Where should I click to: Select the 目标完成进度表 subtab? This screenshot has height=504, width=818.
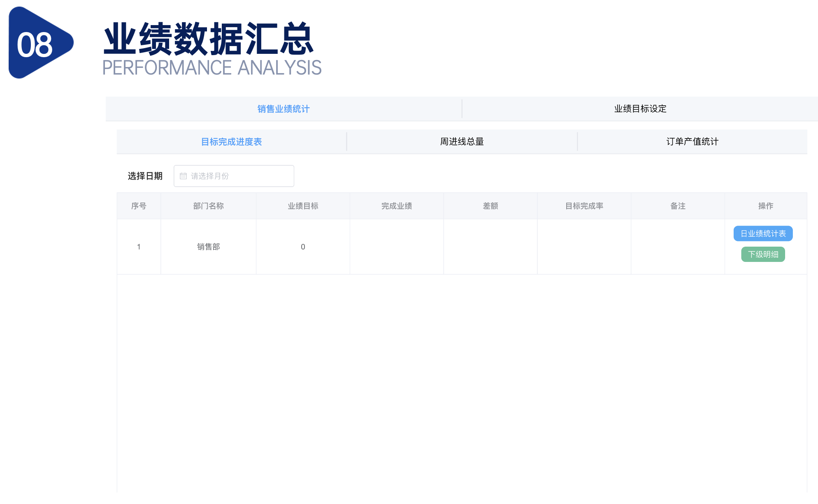tap(232, 141)
